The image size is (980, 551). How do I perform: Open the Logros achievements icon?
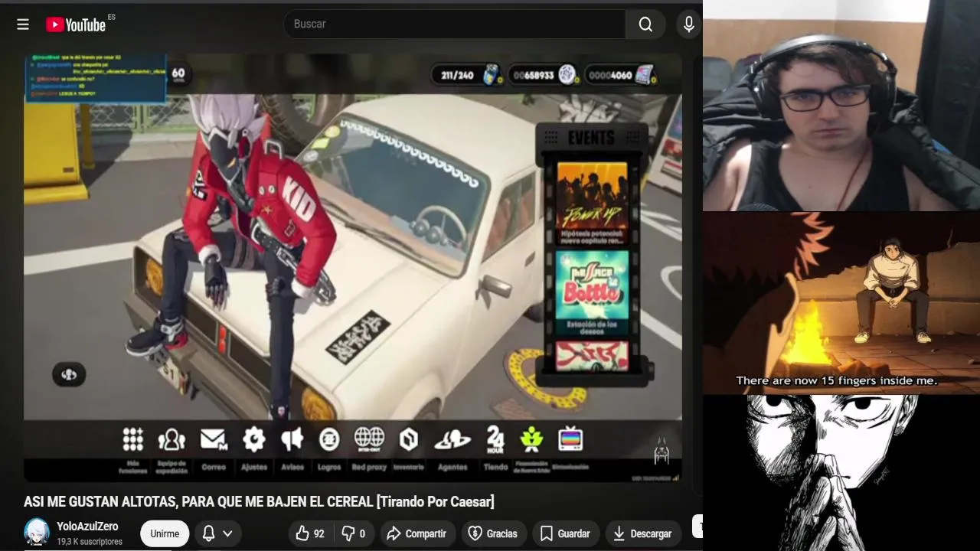click(x=329, y=439)
